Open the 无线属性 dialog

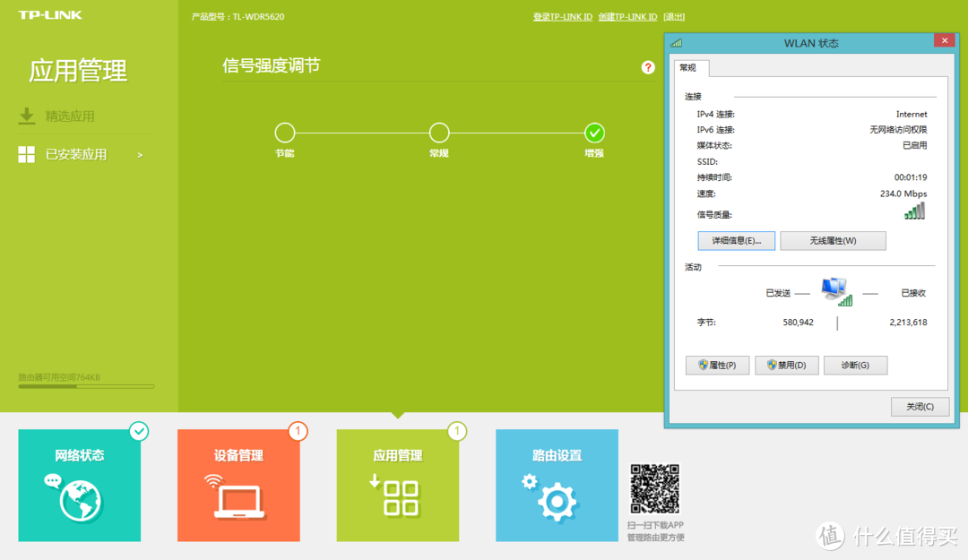(833, 240)
